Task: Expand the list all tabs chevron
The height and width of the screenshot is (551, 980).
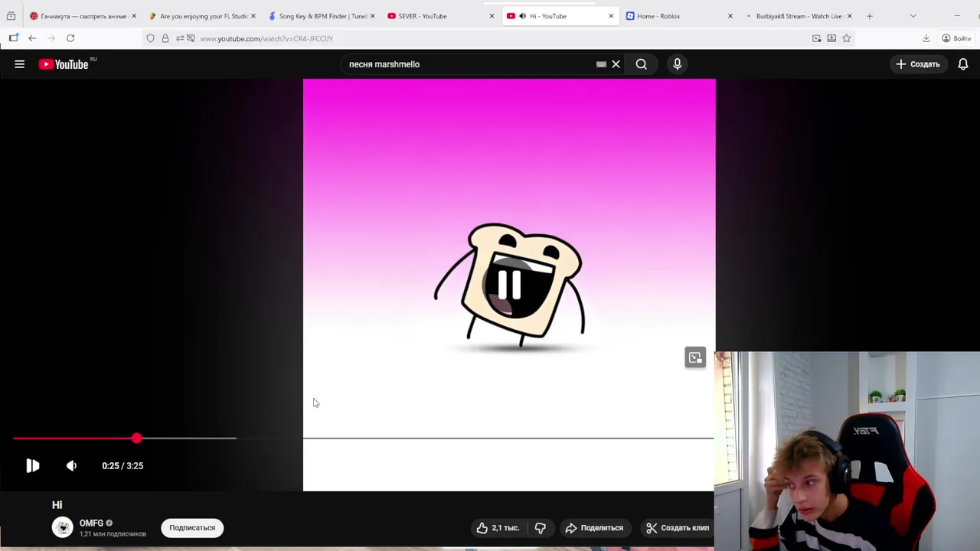Action: (x=913, y=16)
